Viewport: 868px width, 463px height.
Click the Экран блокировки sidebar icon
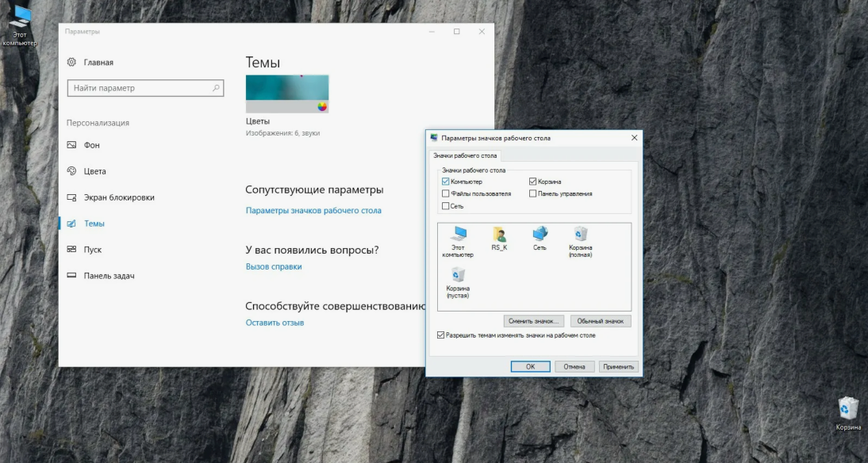[x=73, y=197]
